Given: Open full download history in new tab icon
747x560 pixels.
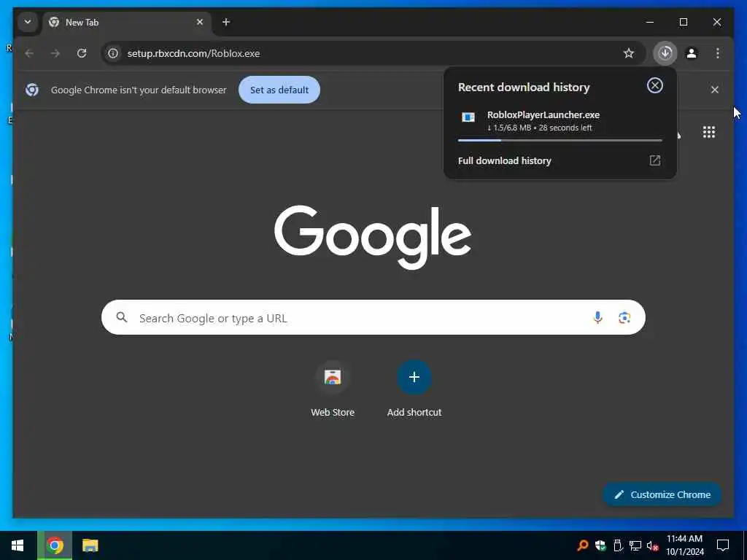Looking at the screenshot, I should pos(655,160).
